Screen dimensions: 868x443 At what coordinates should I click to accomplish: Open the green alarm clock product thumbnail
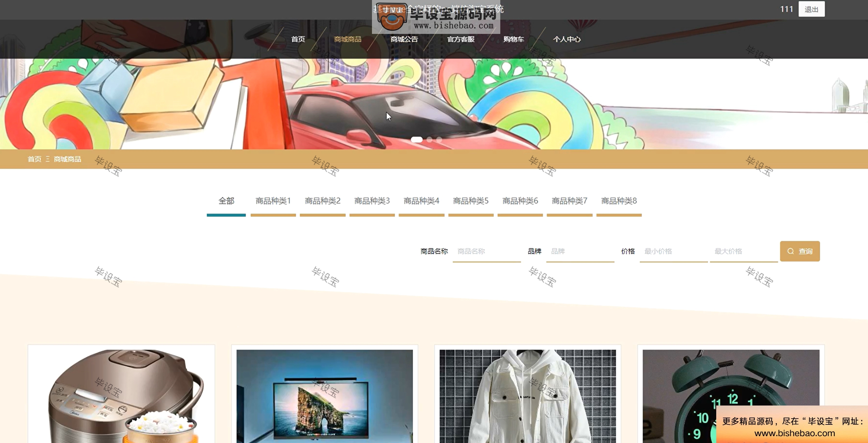[x=731, y=396]
